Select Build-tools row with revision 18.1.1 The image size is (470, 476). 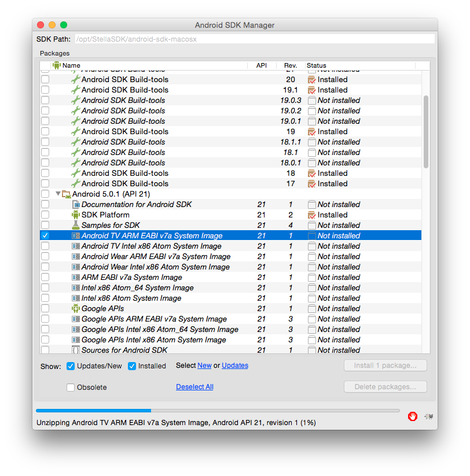(x=230, y=142)
